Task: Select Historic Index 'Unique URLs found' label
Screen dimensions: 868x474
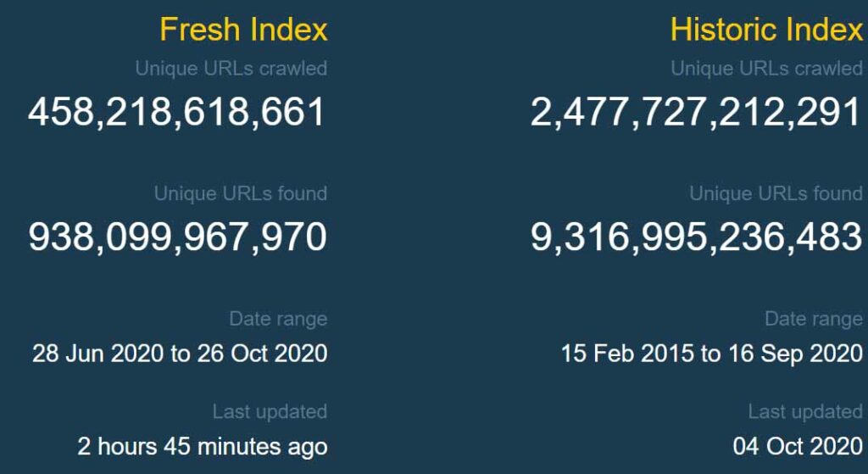Action: pos(776,194)
